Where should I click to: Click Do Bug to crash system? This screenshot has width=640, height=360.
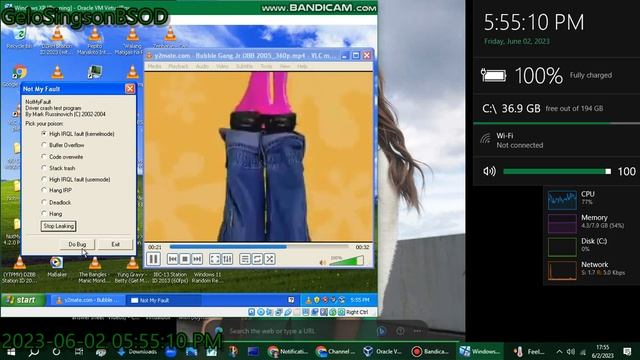click(x=77, y=244)
